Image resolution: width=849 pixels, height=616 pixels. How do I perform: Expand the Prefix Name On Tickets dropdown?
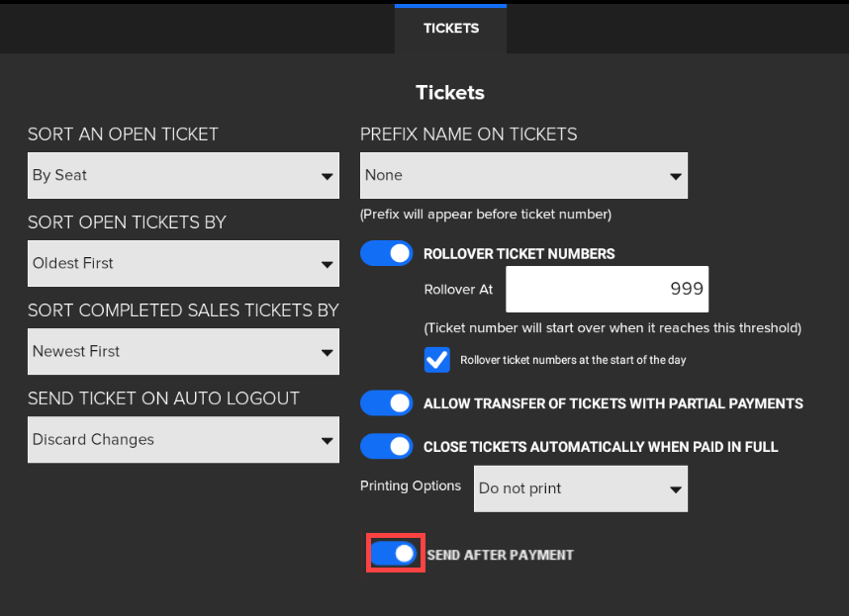pos(523,176)
